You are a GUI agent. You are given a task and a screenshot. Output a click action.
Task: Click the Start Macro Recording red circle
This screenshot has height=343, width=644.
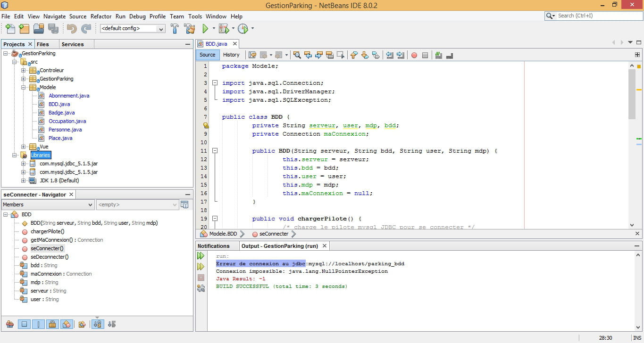point(414,55)
